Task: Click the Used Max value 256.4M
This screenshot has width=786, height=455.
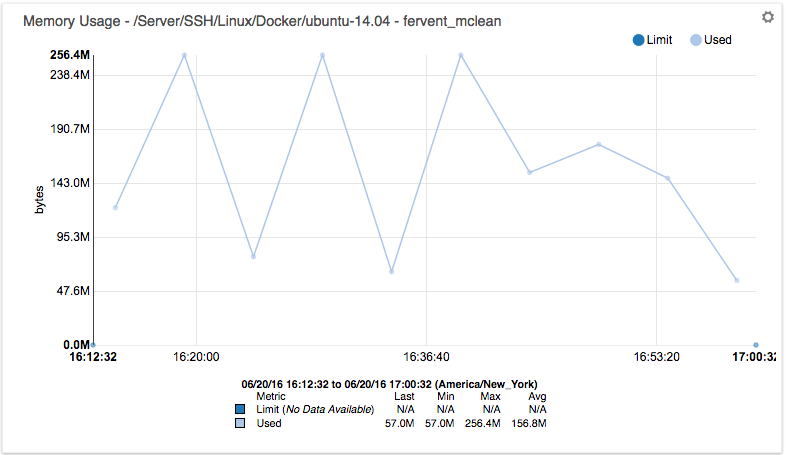Action: (x=482, y=423)
